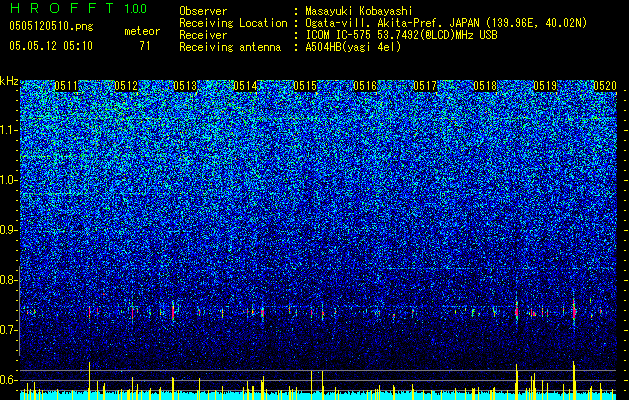The width and height of the screenshot is (629, 400).
Task: Click the 0.6 frequency axis label
Action: 8,380
